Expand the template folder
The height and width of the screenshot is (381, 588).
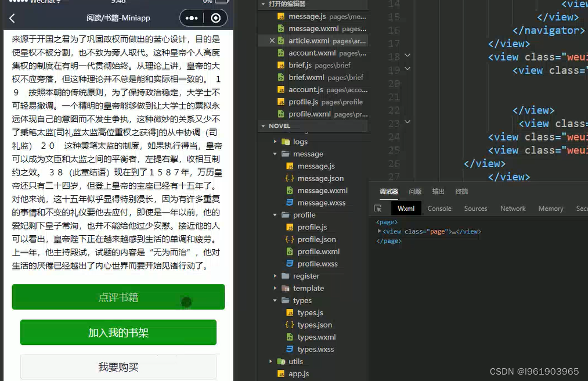coord(275,288)
